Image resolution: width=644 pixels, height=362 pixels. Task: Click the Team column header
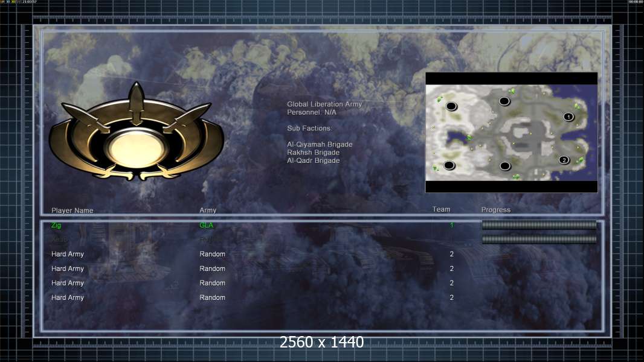click(x=442, y=209)
